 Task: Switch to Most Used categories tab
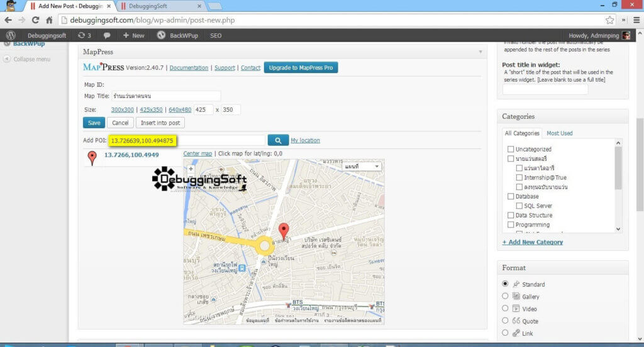(559, 133)
